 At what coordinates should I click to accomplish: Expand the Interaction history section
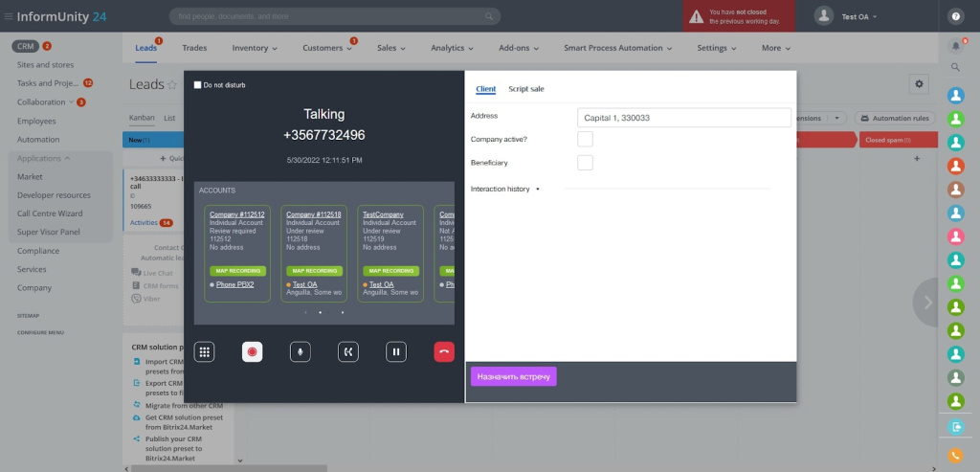505,189
